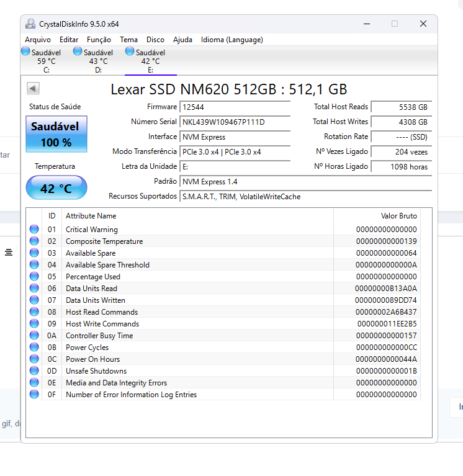Viewport: 463px width, 476px height.
Task: Click the Attribute Name column header
Action: [x=197, y=216]
